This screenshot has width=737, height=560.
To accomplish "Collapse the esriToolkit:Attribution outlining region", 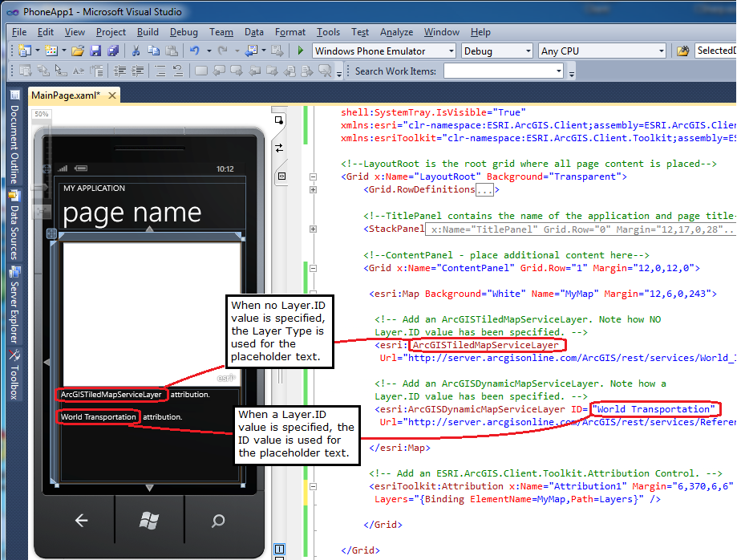I will click(313, 487).
